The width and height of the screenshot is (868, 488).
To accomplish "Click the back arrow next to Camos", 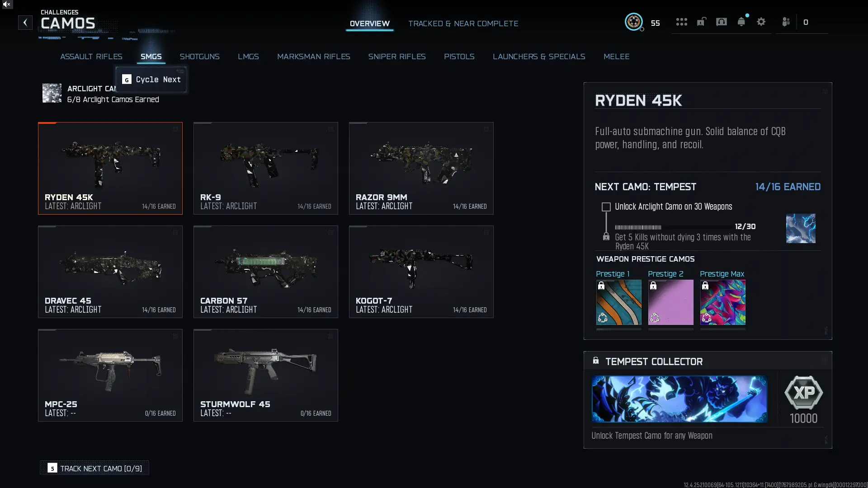I will 25,23.
